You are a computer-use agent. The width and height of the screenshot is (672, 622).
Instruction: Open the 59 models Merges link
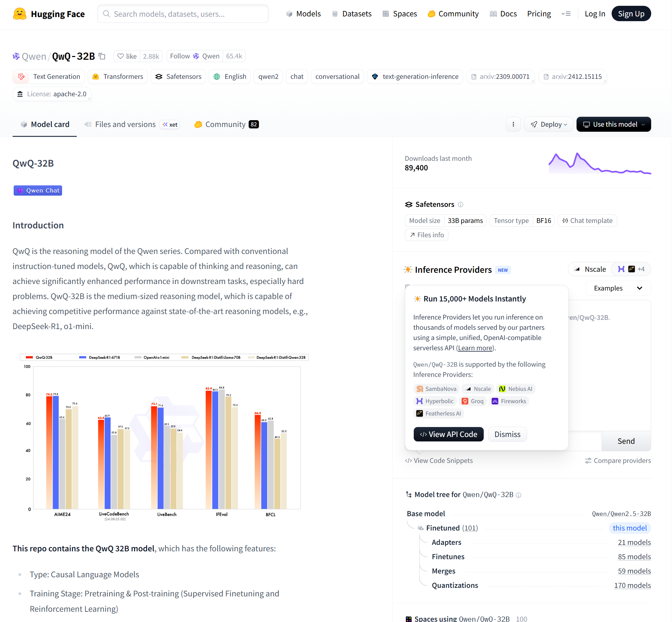634,571
